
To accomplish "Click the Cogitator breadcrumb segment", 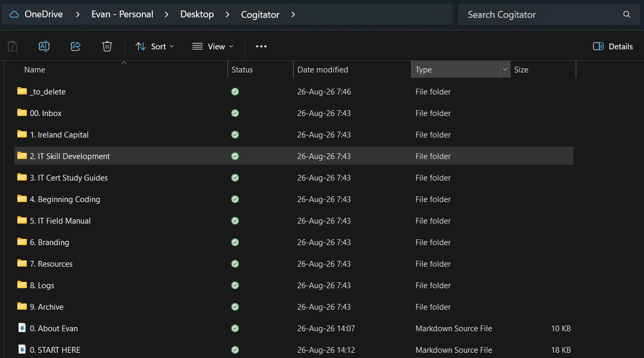I will [260, 15].
